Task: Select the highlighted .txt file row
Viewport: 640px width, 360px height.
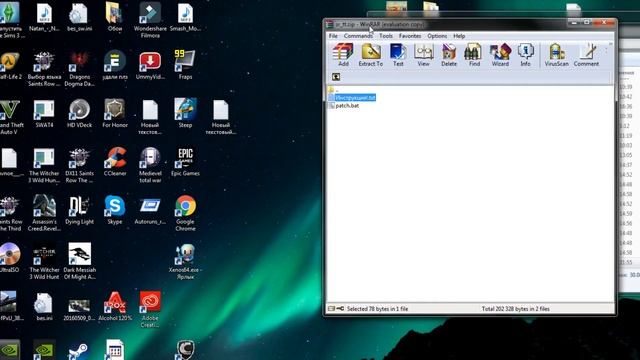Action: click(x=352, y=98)
